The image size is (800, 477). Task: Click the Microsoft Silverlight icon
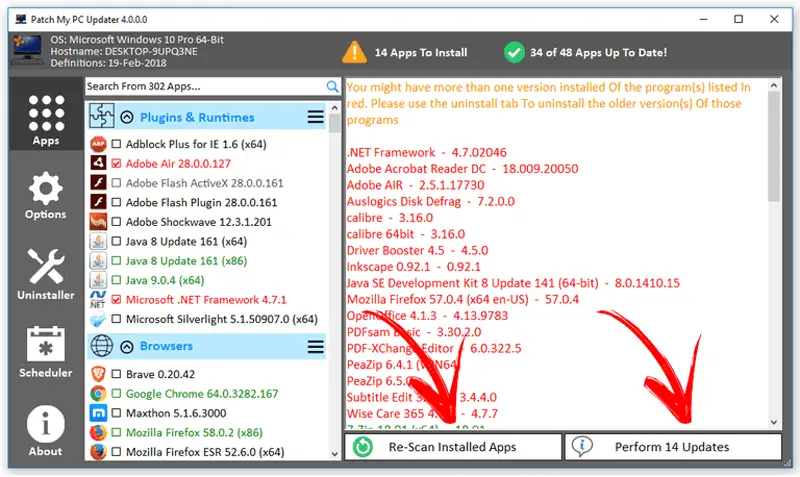point(98,319)
